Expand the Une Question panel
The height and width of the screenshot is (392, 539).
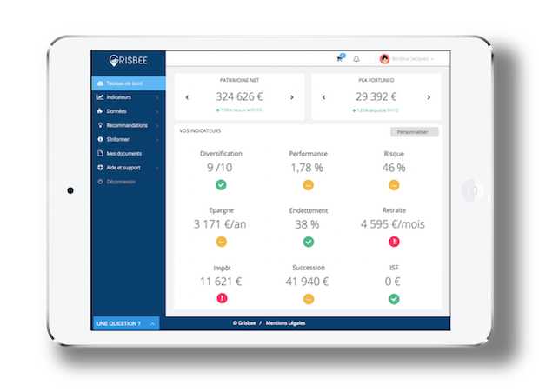pos(127,323)
